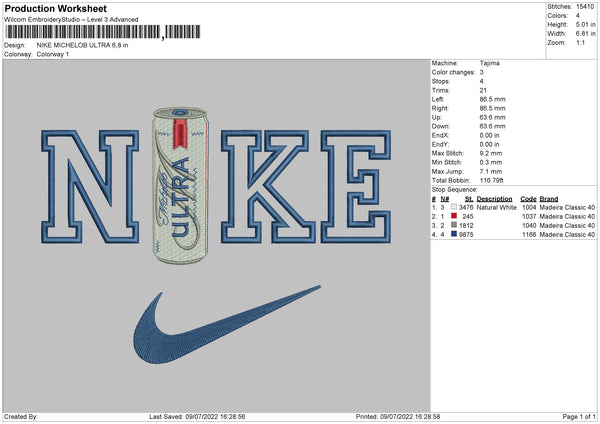
Task: Click the Machine value Tajima
Action: click(489, 63)
